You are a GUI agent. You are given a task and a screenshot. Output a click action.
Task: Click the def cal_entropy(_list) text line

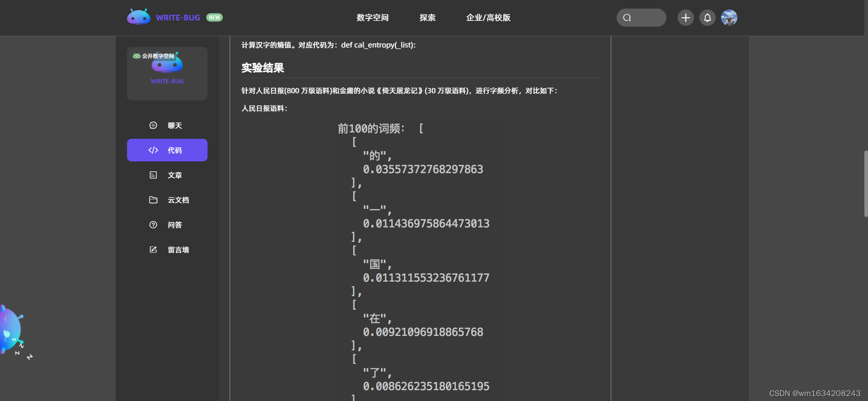point(329,45)
